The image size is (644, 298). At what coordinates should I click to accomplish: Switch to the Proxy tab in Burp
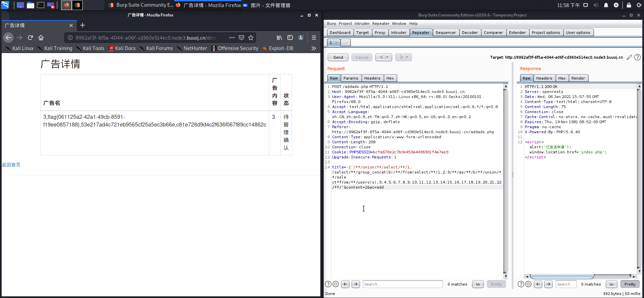[380, 33]
